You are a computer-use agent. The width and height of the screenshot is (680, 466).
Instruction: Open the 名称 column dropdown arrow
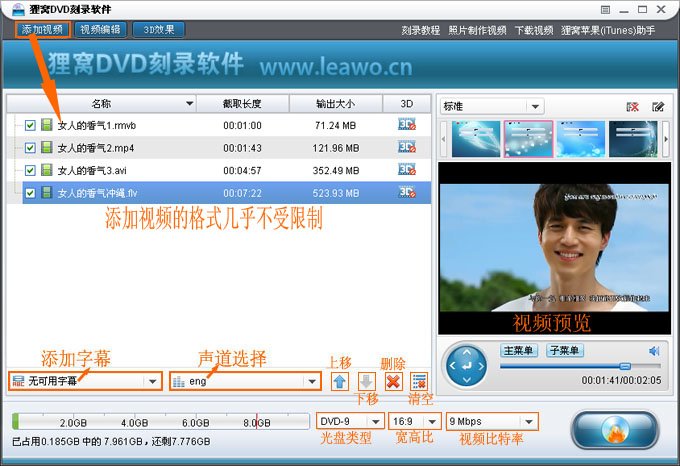click(x=189, y=104)
